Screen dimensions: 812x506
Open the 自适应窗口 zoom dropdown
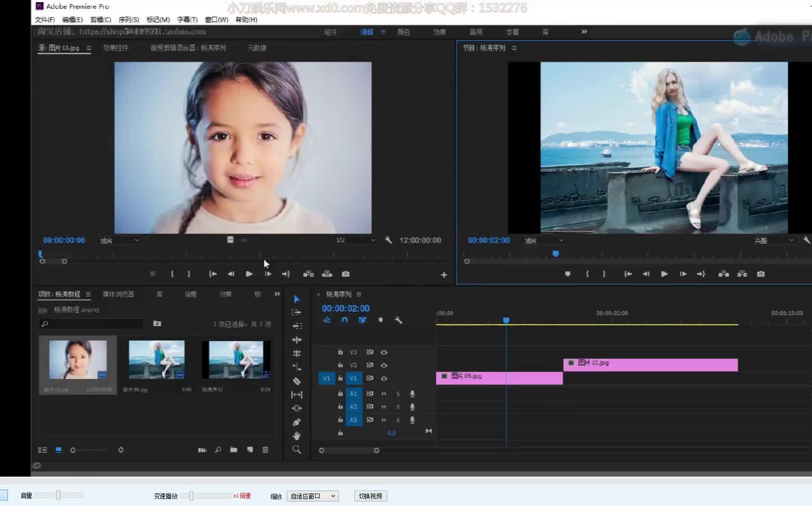[x=313, y=496]
